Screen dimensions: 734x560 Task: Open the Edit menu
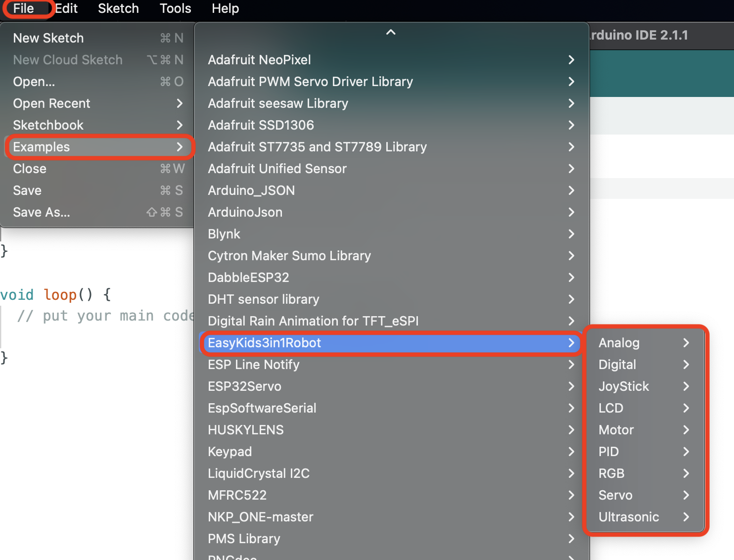point(66,8)
